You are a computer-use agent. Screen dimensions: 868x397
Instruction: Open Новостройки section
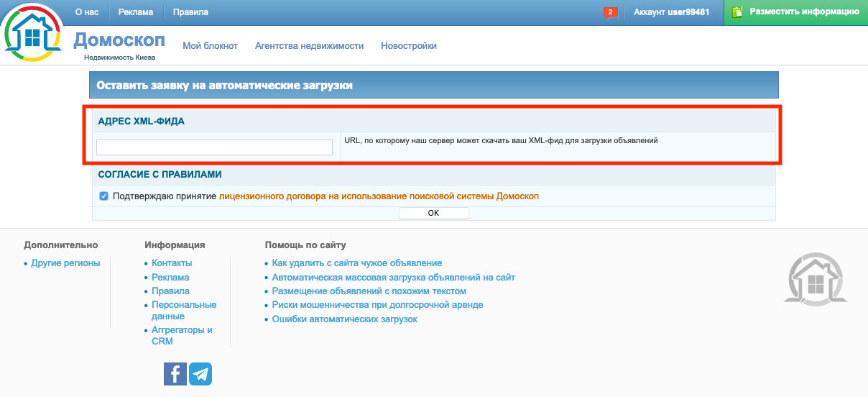point(409,45)
